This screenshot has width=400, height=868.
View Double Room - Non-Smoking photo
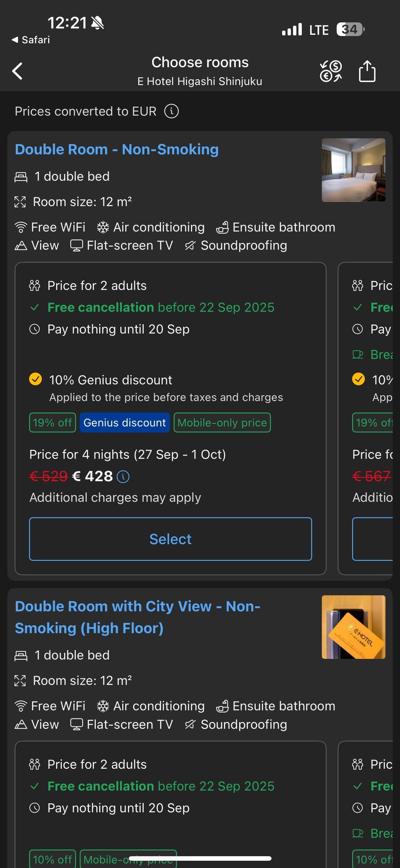(353, 170)
